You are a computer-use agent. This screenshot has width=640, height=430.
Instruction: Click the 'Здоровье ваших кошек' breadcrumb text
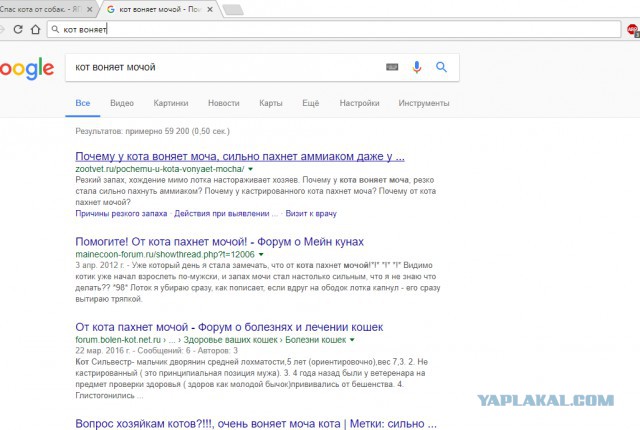[x=230, y=339]
